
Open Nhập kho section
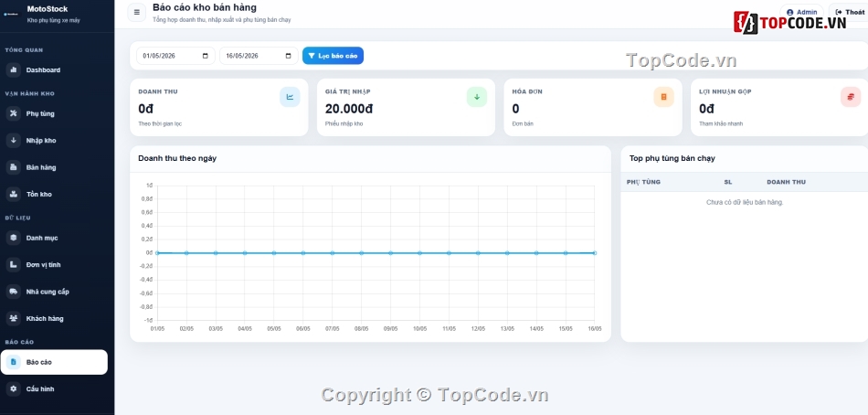pos(54,140)
